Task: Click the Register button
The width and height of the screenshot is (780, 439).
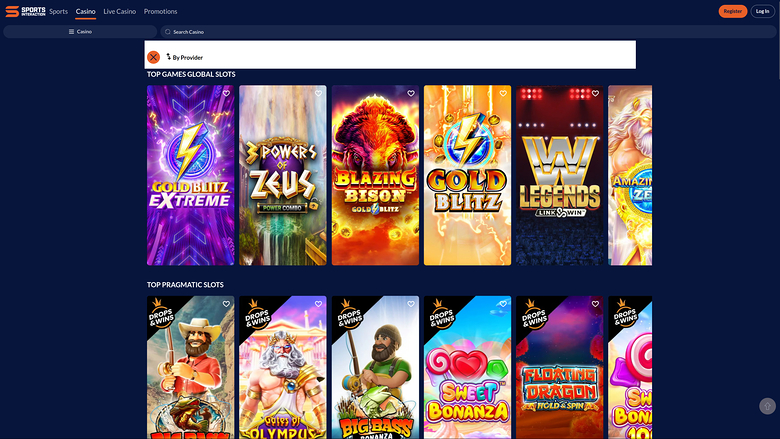Action: tap(732, 11)
